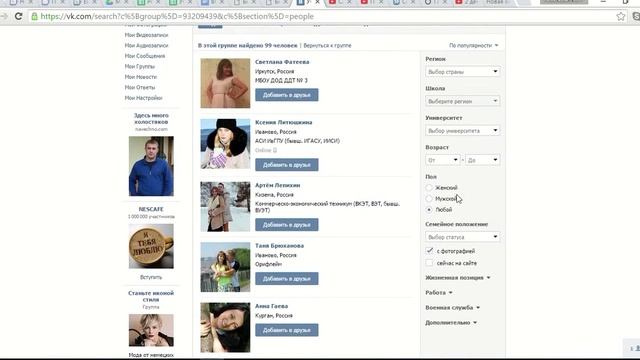Viewport: 640px width, 360px height.
Task: Open 'Ставьте иконой стиля' ad title
Action: click(151, 296)
